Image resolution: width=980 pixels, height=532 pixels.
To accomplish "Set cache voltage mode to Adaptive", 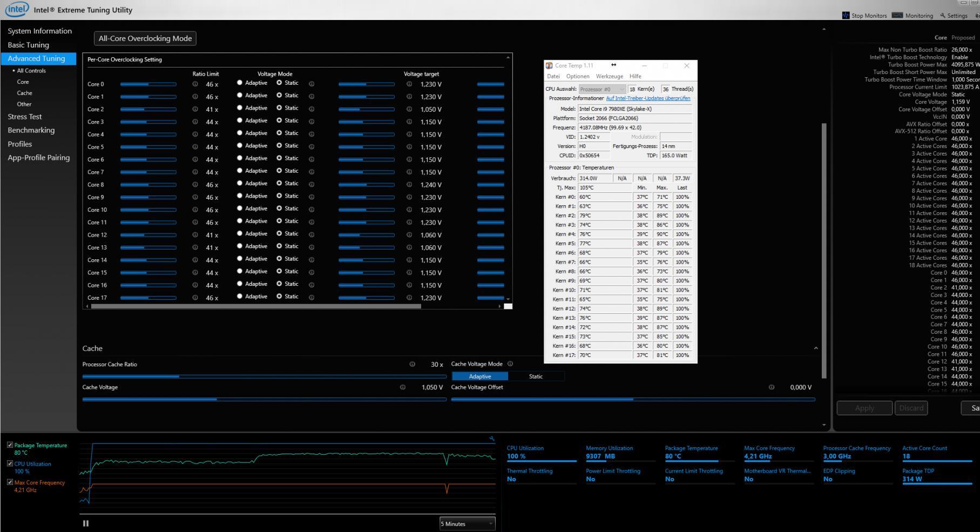I will pyautogui.click(x=480, y=376).
